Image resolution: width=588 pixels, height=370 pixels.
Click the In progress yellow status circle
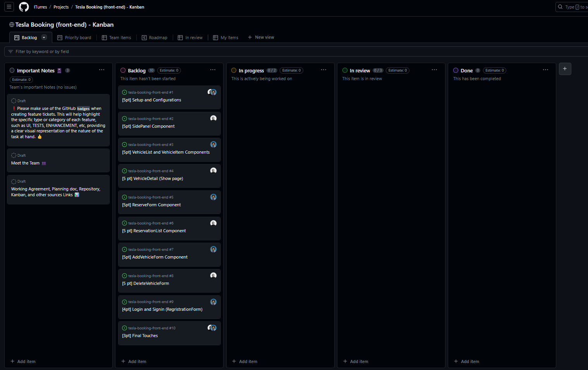234,70
